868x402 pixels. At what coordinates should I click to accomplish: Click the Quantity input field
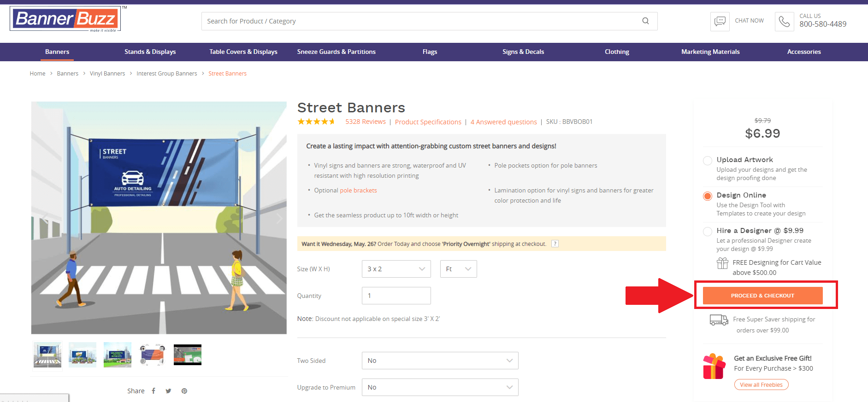coord(396,296)
